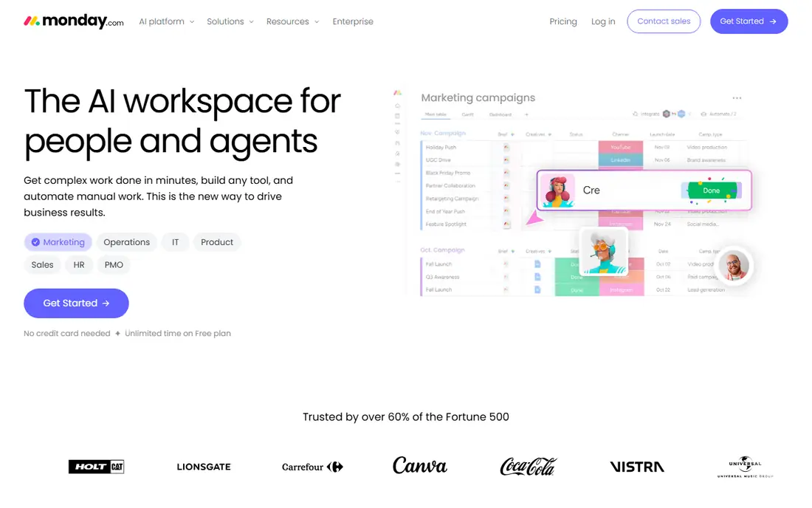Click the Brand awareness camp. type cell
The image size is (812, 508).
[x=706, y=160]
